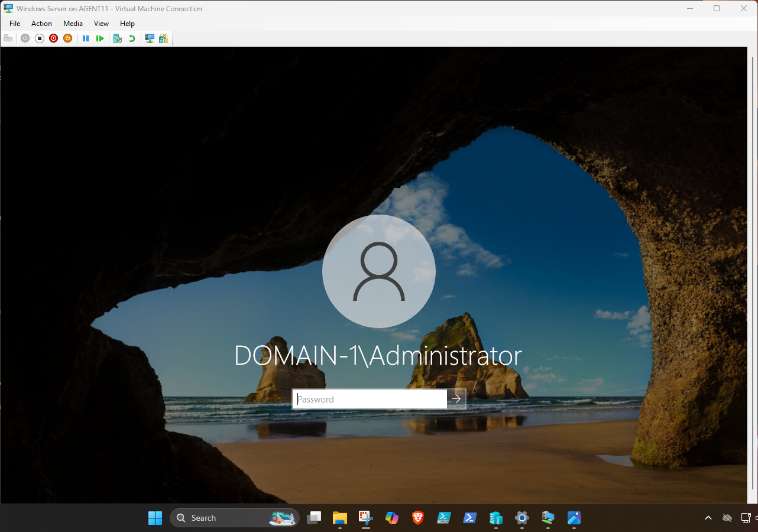Reset the virtual machine
Screen dimensions: 758x532
pos(100,38)
